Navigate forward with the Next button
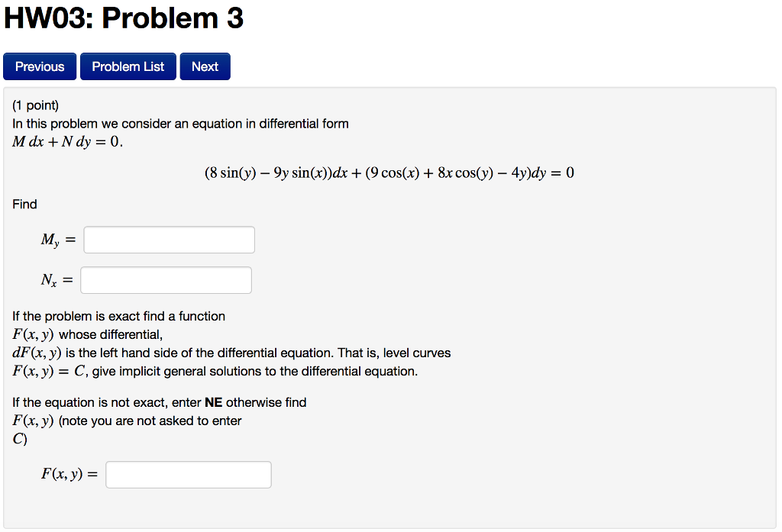This screenshot has height=532, width=782. [205, 66]
